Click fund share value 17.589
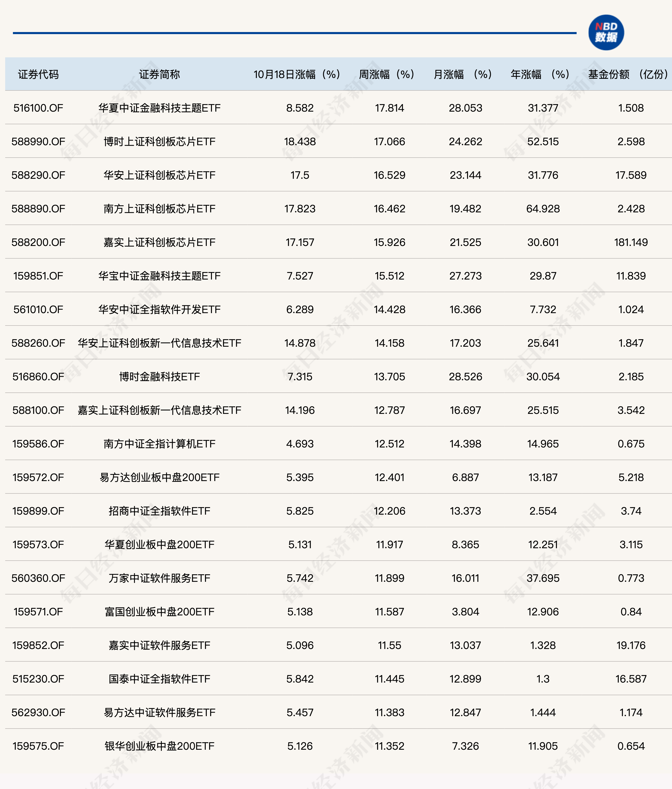Viewport: 672px width, 789px height. pyautogui.click(x=631, y=175)
